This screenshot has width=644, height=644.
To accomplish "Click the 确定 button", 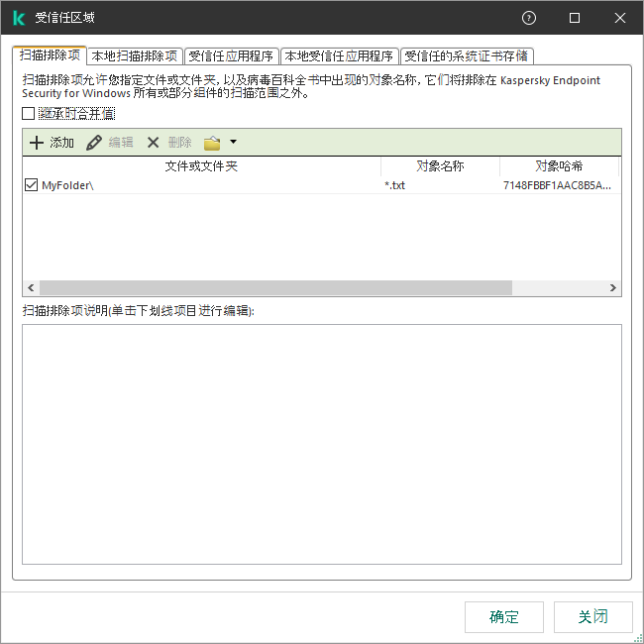I will pyautogui.click(x=504, y=617).
